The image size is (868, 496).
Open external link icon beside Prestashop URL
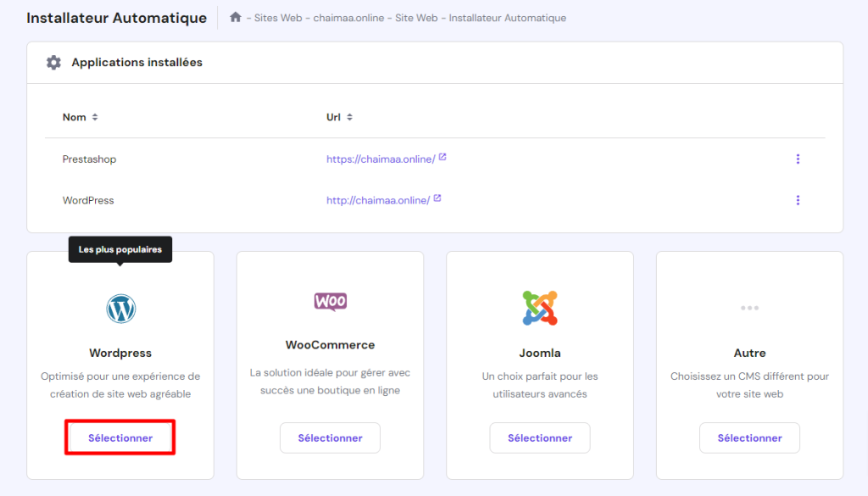[x=442, y=157]
